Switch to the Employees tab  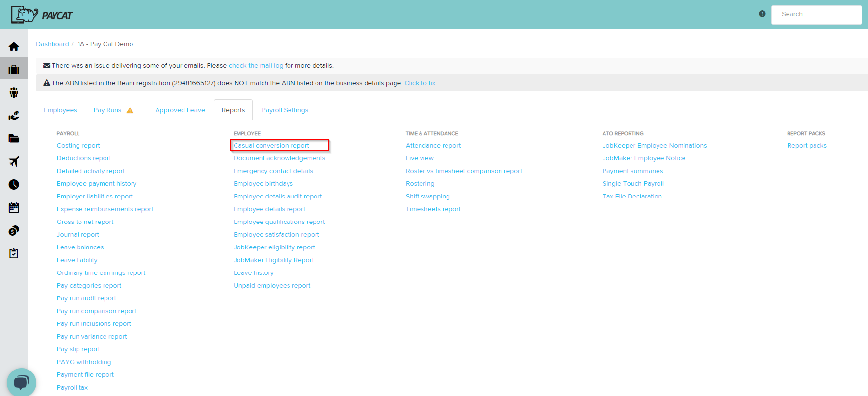pyautogui.click(x=60, y=110)
